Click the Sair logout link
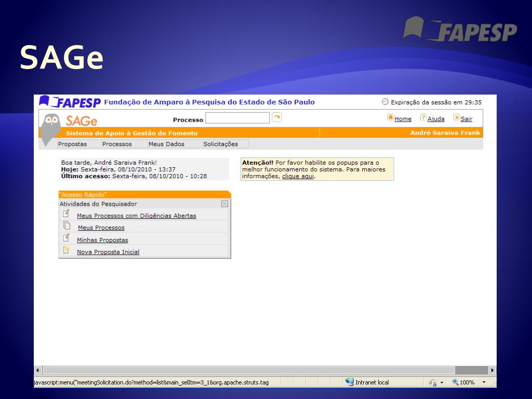Viewport: 532px width, 399px height. coord(466,119)
